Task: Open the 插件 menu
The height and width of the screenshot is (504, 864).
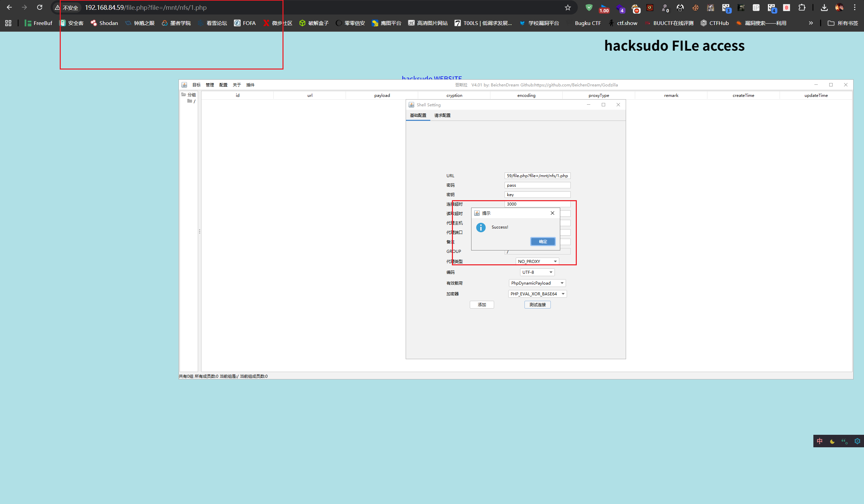Action: (x=250, y=85)
